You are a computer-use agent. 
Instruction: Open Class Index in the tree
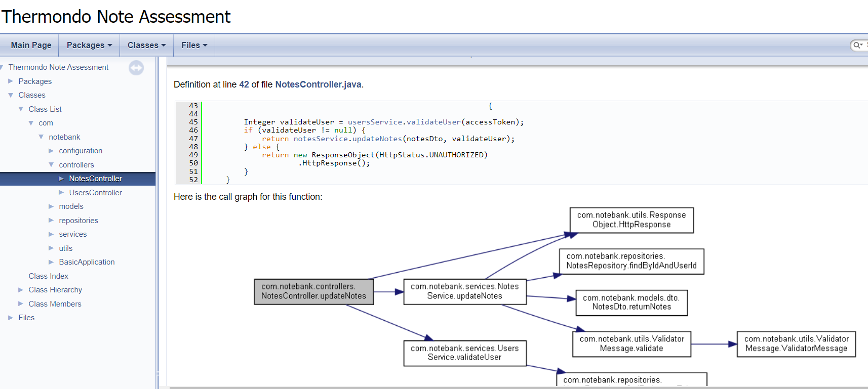(x=49, y=276)
